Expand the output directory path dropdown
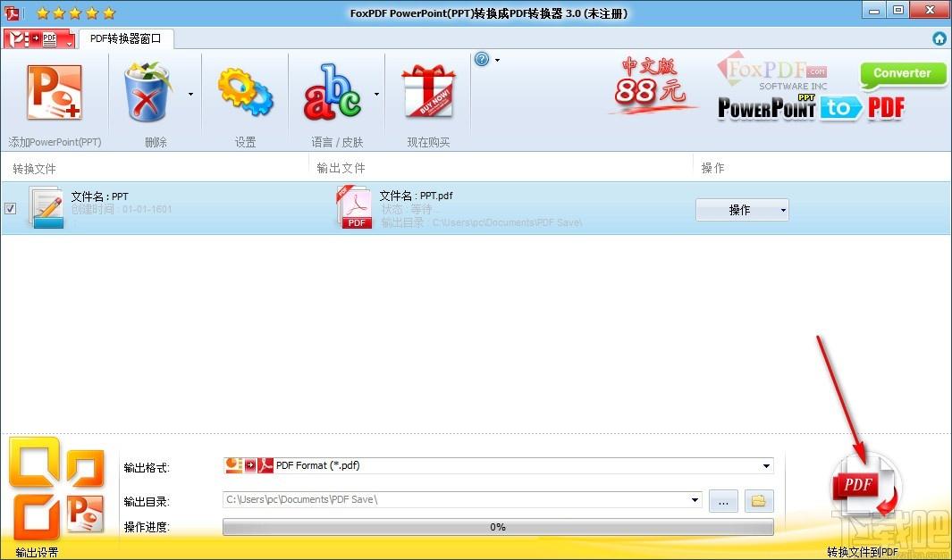The width and height of the screenshot is (952, 560). point(695,500)
